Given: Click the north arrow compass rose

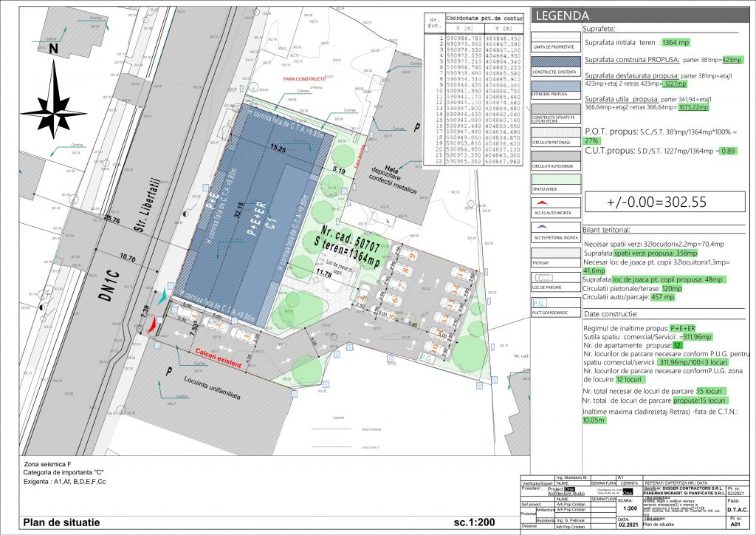Looking at the screenshot, I should click(x=54, y=95).
